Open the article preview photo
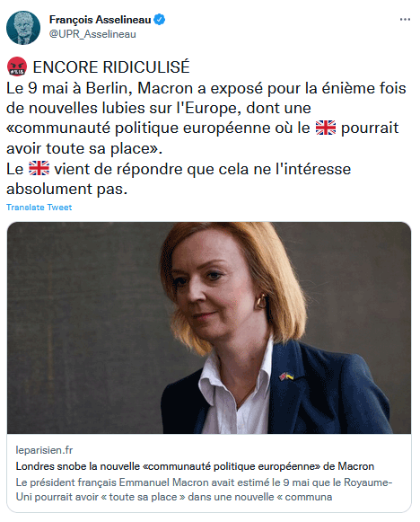 (209, 328)
